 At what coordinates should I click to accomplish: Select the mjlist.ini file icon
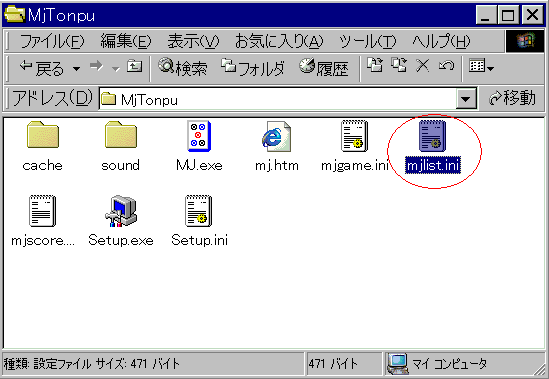tap(432, 136)
